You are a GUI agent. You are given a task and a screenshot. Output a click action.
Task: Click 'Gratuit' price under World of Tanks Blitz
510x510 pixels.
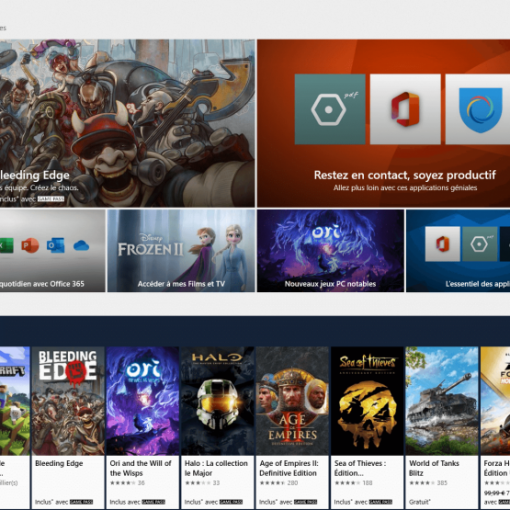(419, 502)
